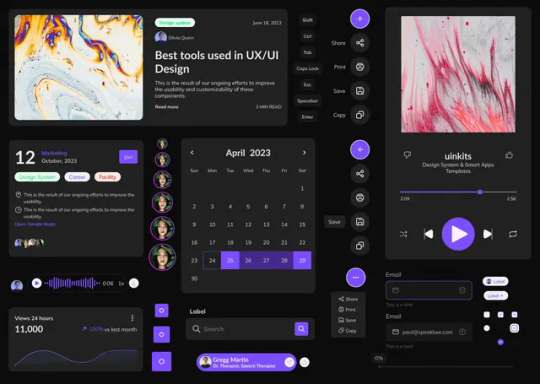Toggle shuffle in the music player
Viewport: 540px width, 384px height.
[404, 234]
